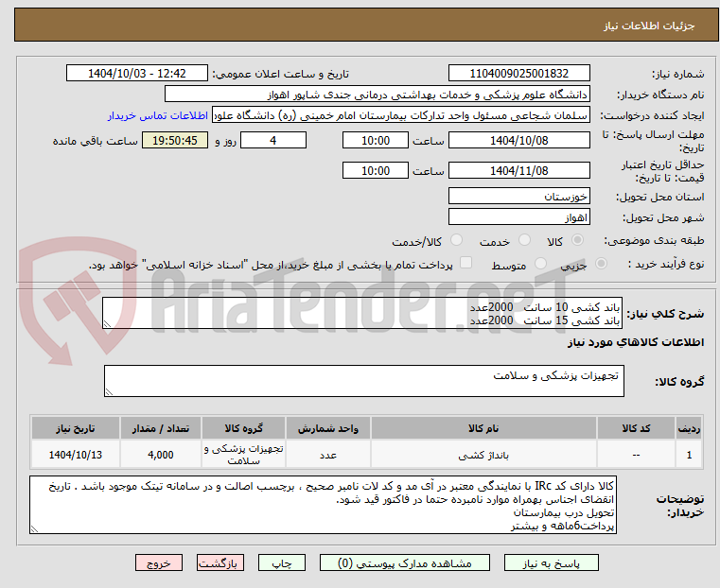Click the اطلاعات کالاهای مورد نیاز heading
This screenshot has height=588, width=720.
636,342
